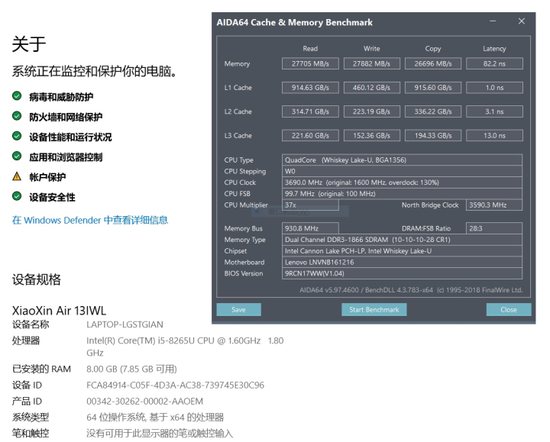Viewport: 550px width, 442px height.
Task: Click CPU FSB field 99.7 MHz
Action: click(402, 194)
